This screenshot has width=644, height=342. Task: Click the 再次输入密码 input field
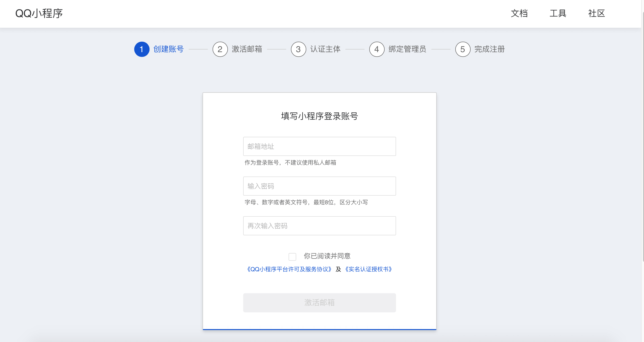320,226
